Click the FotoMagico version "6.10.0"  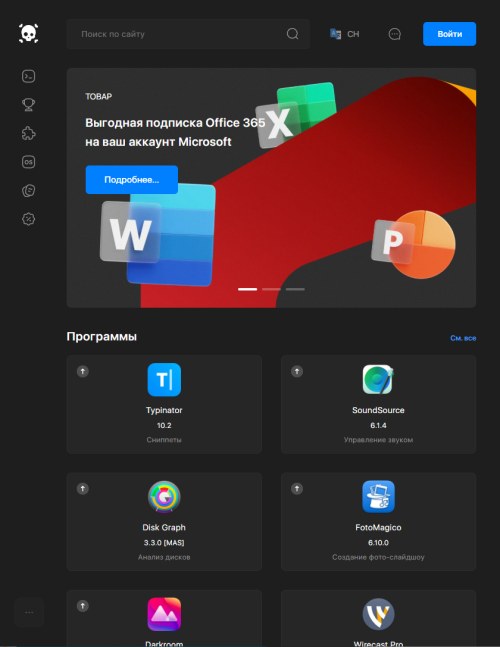(x=378, y=543)
